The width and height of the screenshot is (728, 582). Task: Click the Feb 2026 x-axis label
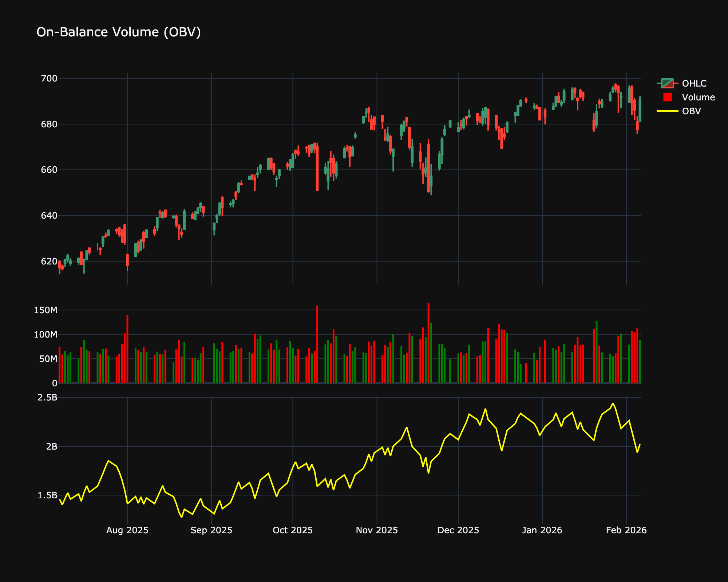click(x=626, y=530)
